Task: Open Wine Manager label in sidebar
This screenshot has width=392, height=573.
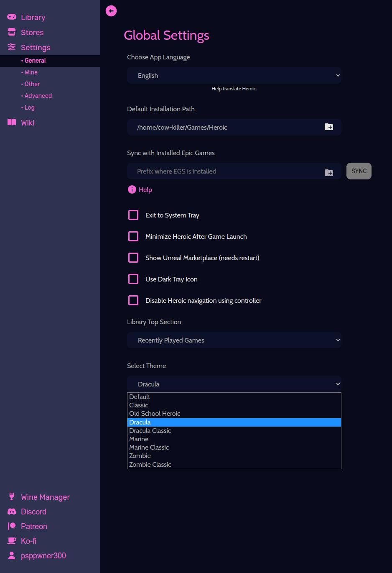Action: (x=45, y=497)
